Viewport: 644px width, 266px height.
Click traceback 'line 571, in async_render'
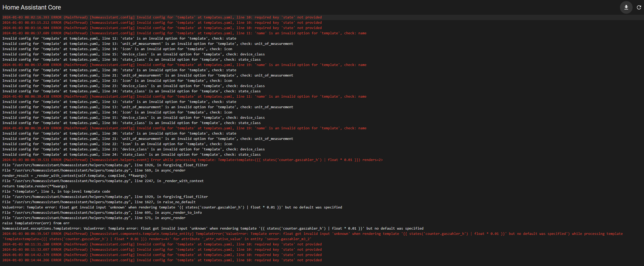(x=94, y=218)
